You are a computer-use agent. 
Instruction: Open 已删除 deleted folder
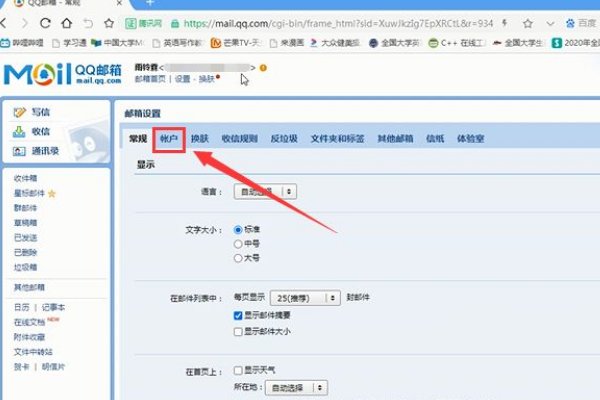pos(25,252)
